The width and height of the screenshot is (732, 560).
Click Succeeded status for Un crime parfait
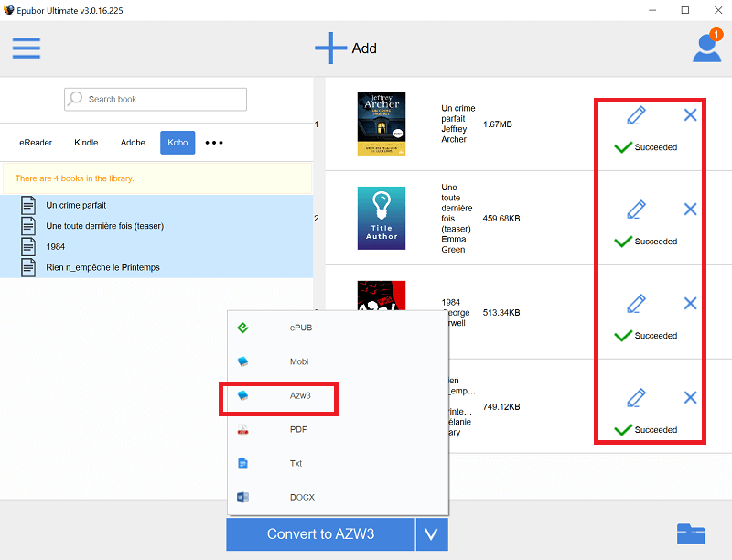tap(646, 147)
